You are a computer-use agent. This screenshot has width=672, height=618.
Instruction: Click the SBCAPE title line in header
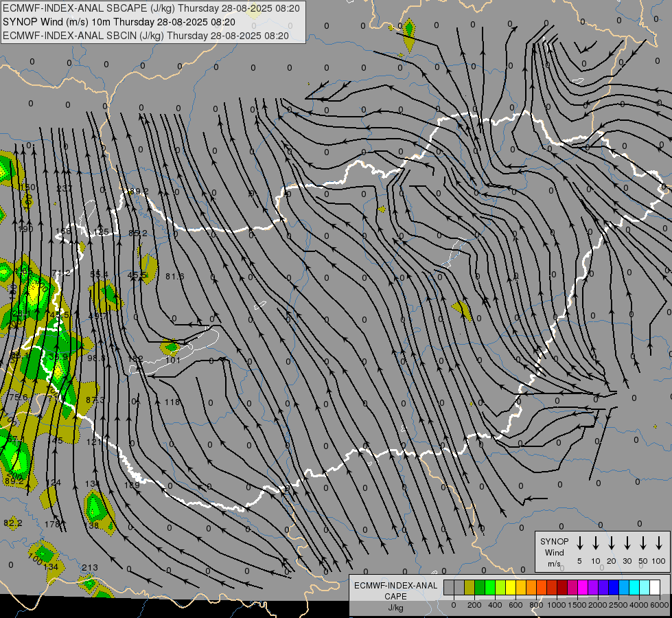[x=151, y=8]
